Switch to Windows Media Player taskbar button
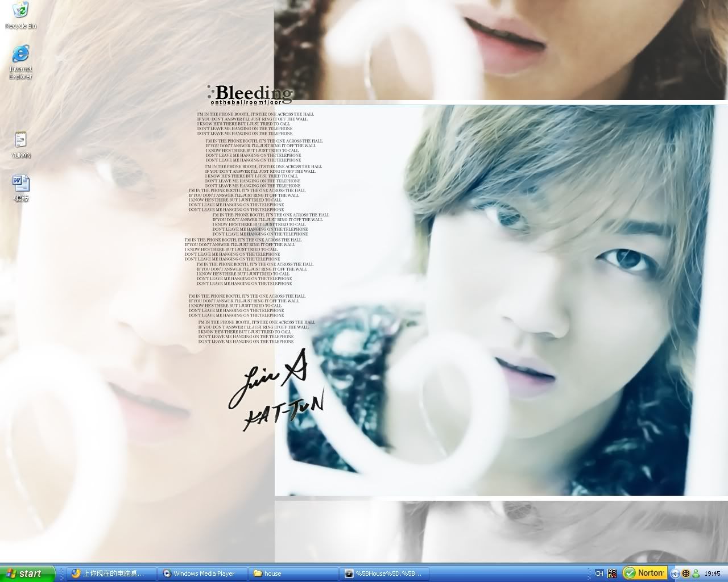Viewport: 728px width, 582px height. click(203, 573)
